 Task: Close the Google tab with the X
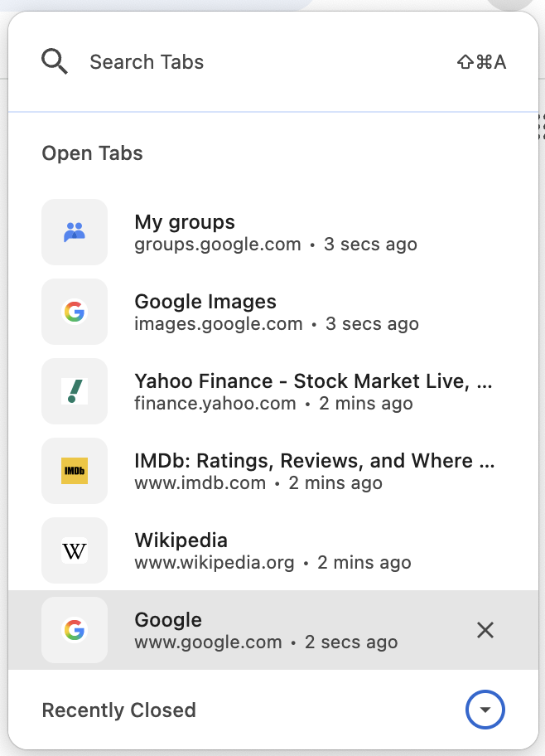(x=485, y=630)
